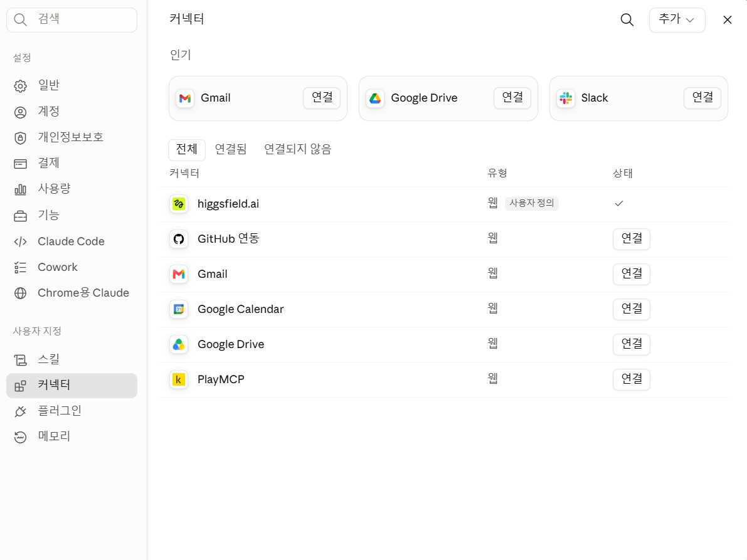The image size is (747, 560).
Task: Click PlayMCP connector name
Action: tap(221, 379)
